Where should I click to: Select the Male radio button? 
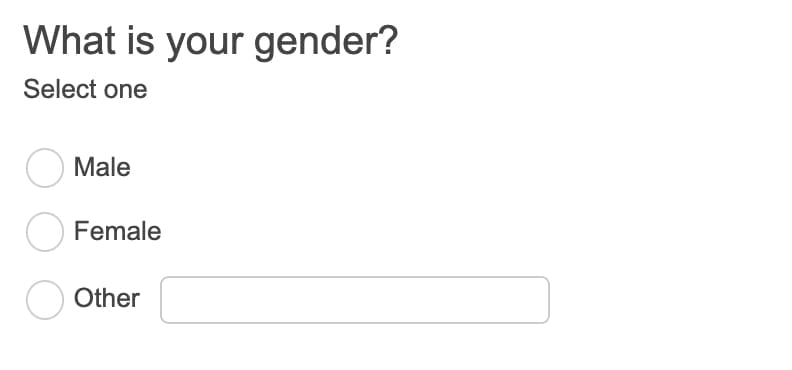coord(44,168)
